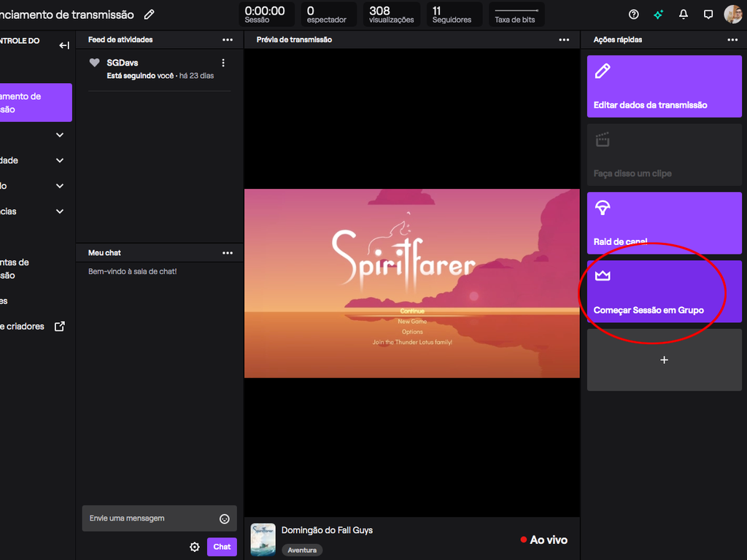Click the Taxa de bits graph
The height and width of the screenshot is (560, 747).
click(x=516, y=15)
